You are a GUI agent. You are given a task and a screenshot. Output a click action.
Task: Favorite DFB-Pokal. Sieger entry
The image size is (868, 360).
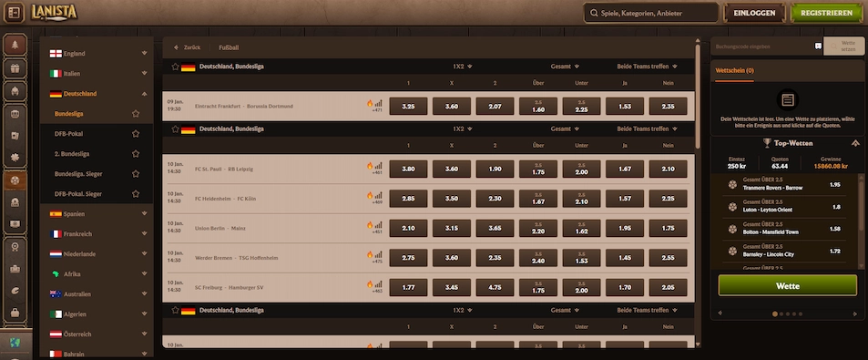pyautogui.click(x=136, y=194)
